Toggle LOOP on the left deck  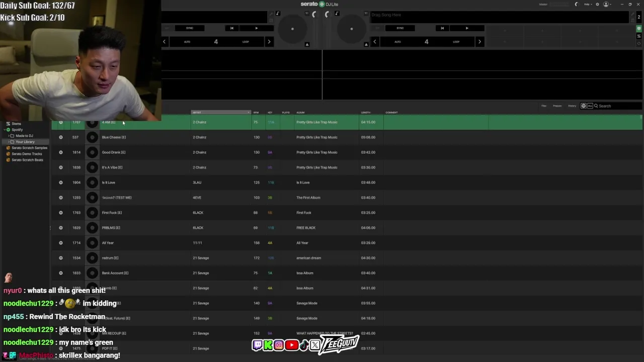click(x=246, y=42)
